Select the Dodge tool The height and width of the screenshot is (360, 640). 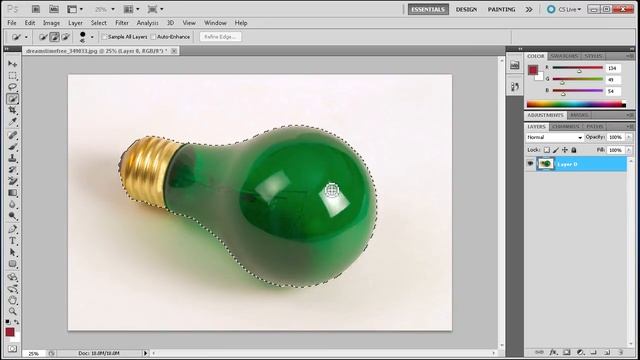(x=13, y=216)
